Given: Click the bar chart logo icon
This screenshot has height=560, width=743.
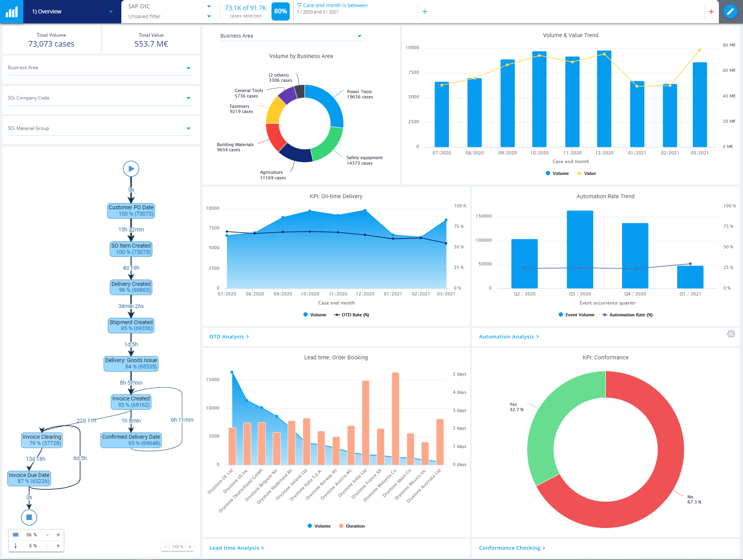Looking at the screenshot, I should (x=11, y=11).
